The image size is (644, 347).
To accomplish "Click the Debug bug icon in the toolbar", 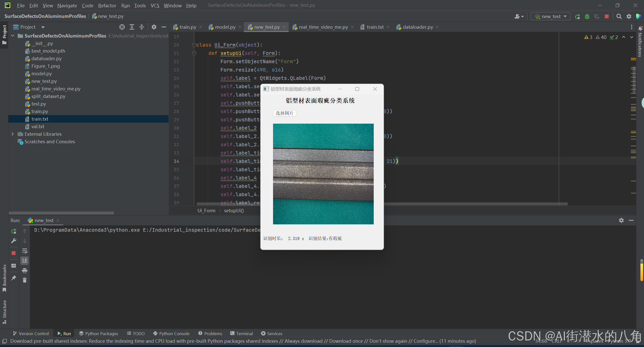I will [587, 17].
